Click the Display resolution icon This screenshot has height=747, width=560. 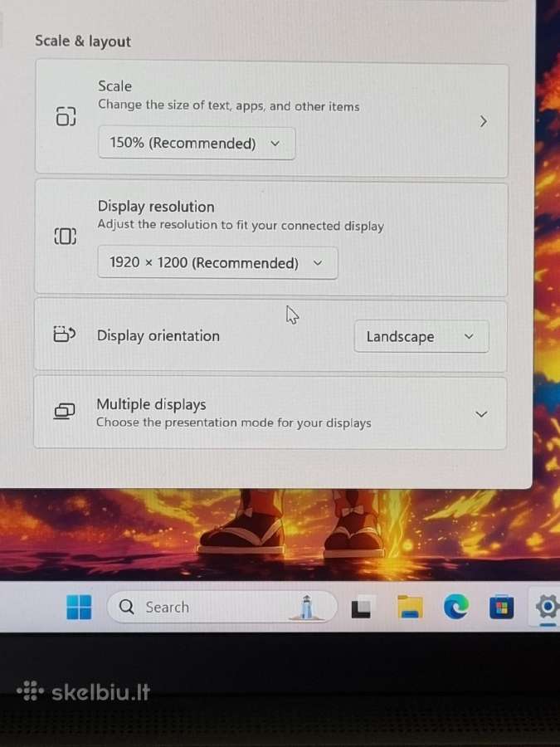tap(66, 236)
